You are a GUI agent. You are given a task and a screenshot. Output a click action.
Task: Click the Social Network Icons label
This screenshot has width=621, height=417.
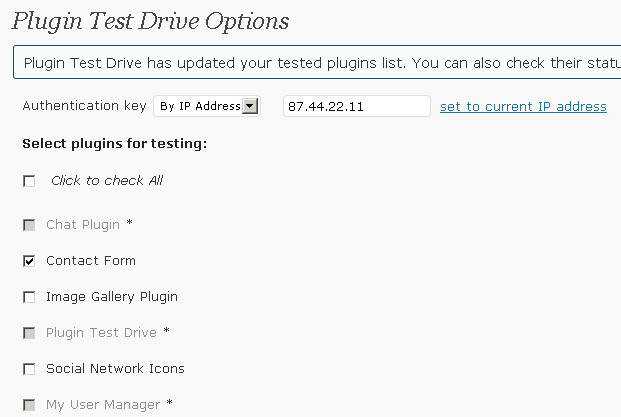115,369
